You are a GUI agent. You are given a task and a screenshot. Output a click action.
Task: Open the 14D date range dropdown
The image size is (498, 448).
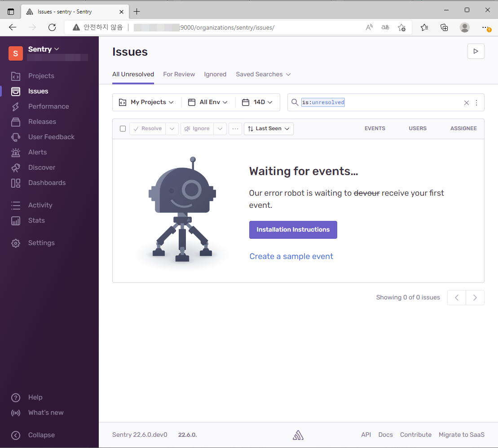[257, 102]
